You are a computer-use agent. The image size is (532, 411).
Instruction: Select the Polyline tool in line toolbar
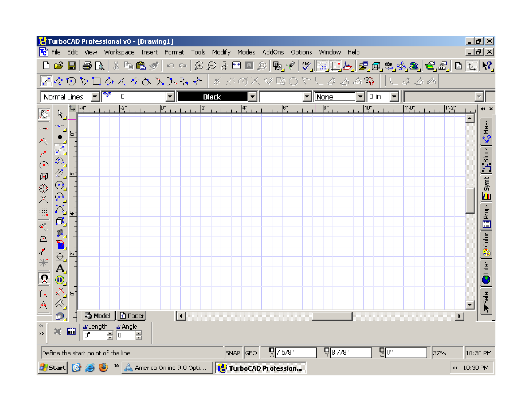(58, 81)
